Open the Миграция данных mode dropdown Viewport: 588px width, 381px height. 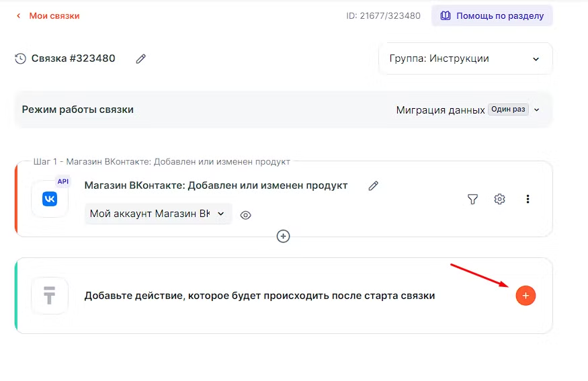click(468, 110)
